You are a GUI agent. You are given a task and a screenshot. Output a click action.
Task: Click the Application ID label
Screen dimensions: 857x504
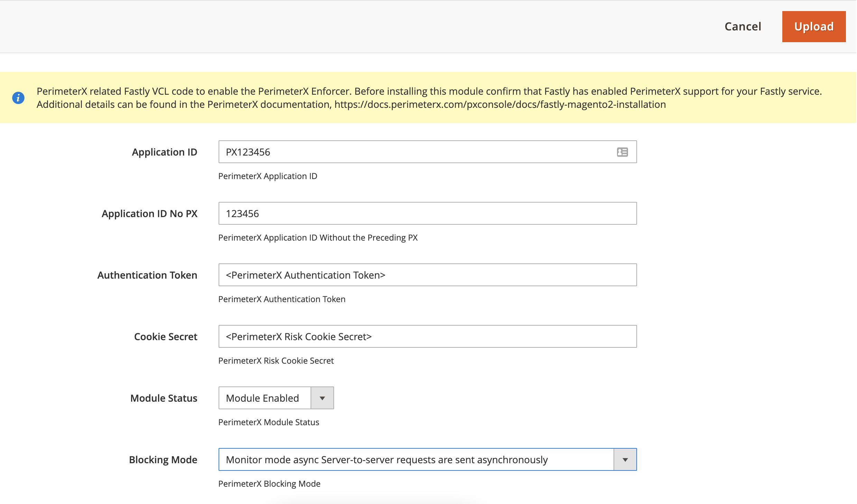pyautogui.click(x=164, y=152)
